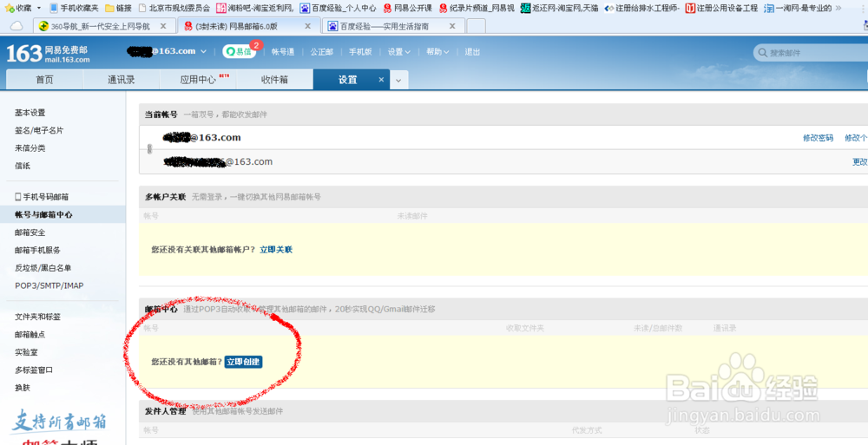This screenshot has width=868, height=445.
Task: Open 文件夹和标签 settings
Action: point(37,317)
